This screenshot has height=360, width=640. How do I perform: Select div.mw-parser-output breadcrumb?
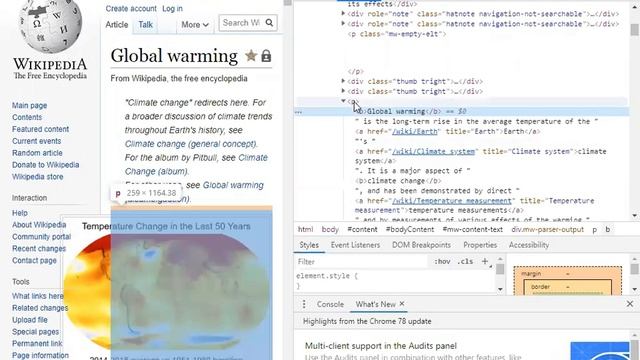547,229
